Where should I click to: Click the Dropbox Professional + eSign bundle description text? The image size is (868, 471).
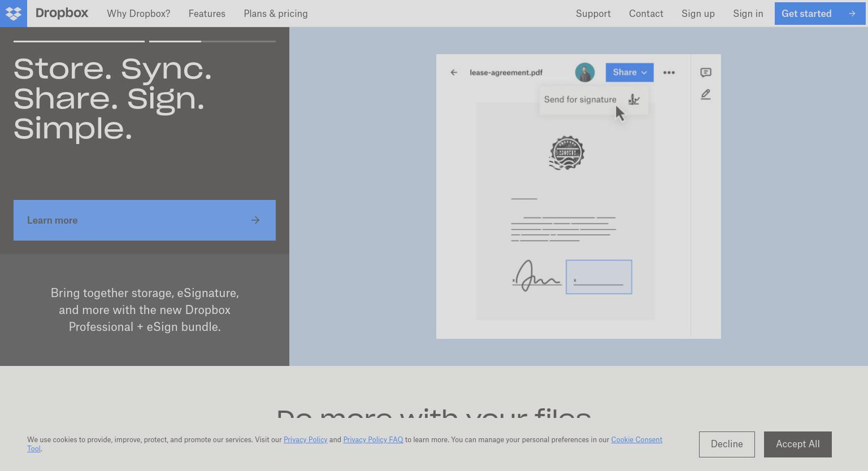point(145,310)
